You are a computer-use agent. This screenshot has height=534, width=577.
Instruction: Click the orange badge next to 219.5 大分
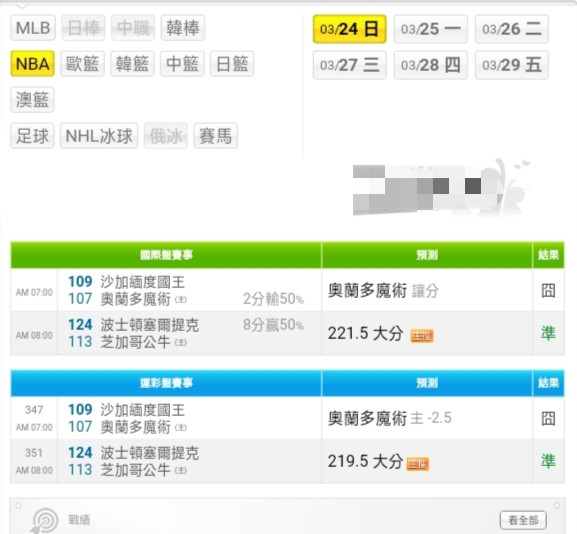(x=418, y=464)
